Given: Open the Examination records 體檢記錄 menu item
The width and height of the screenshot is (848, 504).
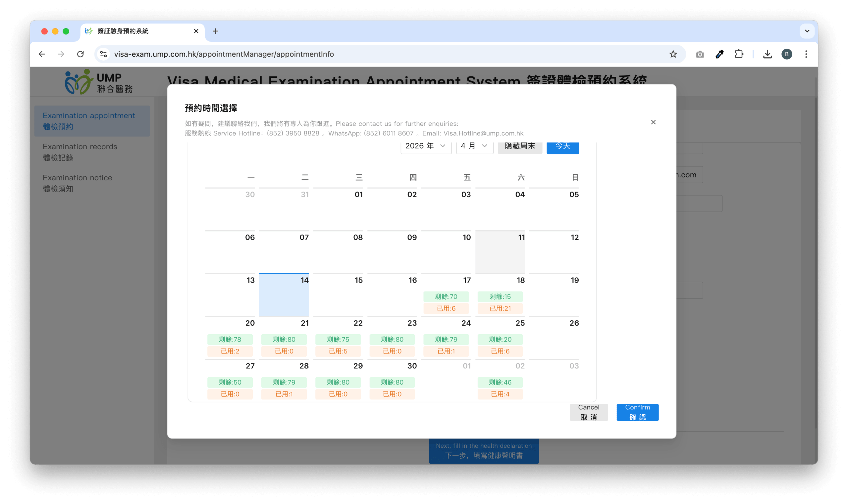Looking at the screenshot, I should tap(92, 152).
